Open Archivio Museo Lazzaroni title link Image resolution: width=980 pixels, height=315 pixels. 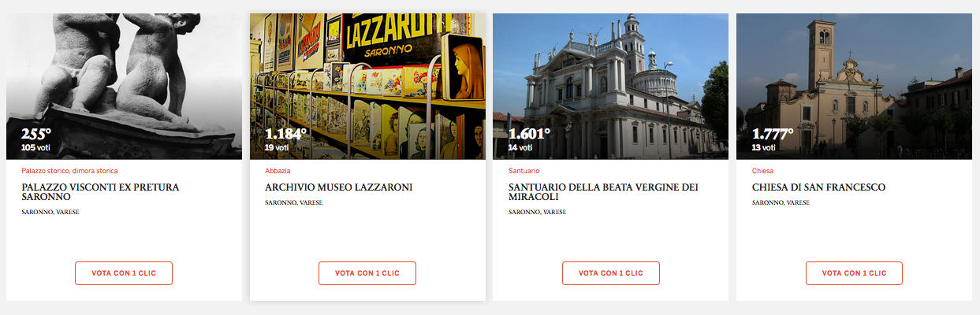(339, 187)
